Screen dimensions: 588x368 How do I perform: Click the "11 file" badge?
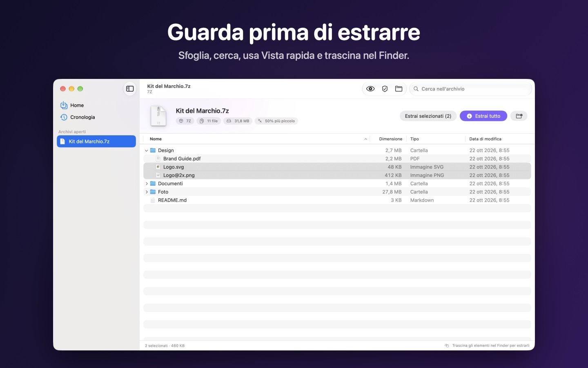coord(209,121)
